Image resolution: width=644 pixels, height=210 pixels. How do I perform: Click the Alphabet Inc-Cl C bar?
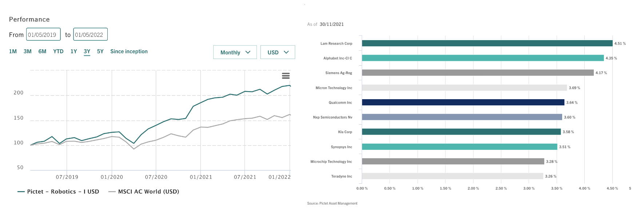tap(482, 58)
